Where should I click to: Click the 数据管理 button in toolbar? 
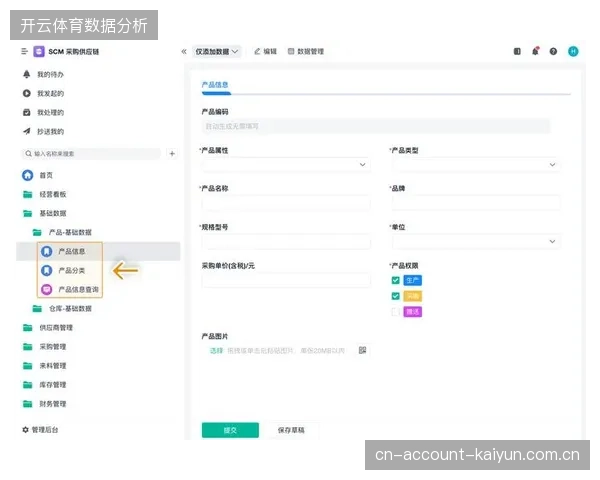click(x=306, y=51)
